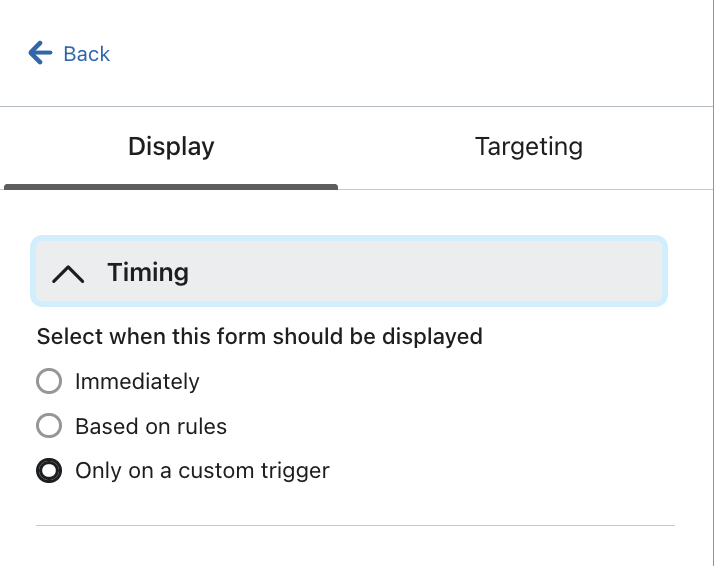
Task: Click the blue back arrow icon
Action: pyautogui.click(x=40, y=53)
